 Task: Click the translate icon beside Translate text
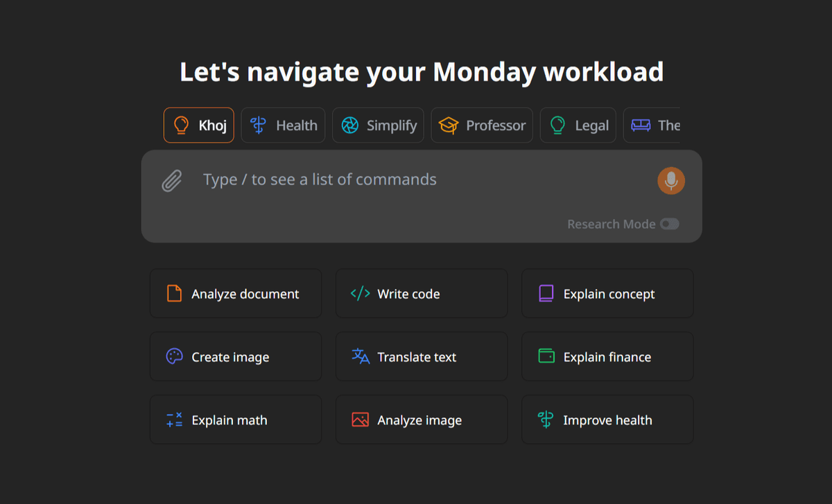(361, 356)
